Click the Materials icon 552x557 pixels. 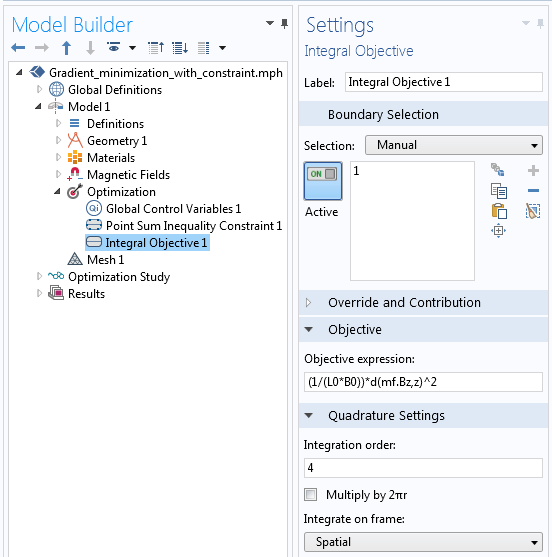75,157
